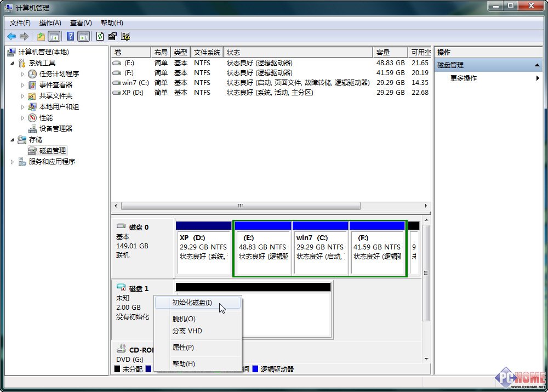Screen dimensions: 548x392
Task: Select the XP (D:) volume row
Action: coord(271,92)
